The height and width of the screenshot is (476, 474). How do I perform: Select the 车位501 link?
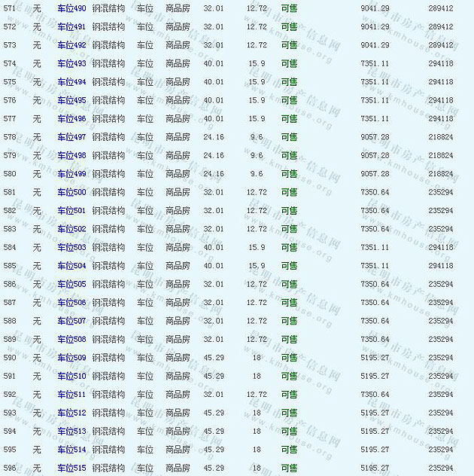(71, 211)
